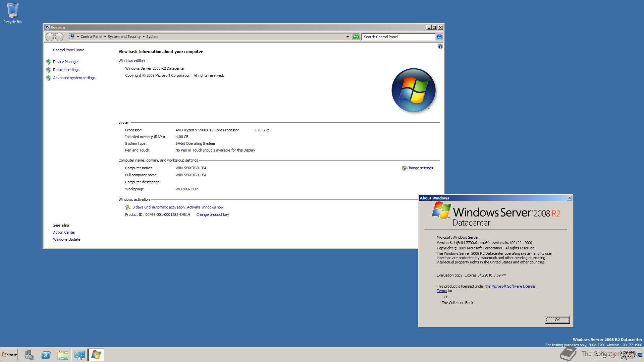
Task: Click Show Desktop icon at taskbar end
Action: coord(640,355)
